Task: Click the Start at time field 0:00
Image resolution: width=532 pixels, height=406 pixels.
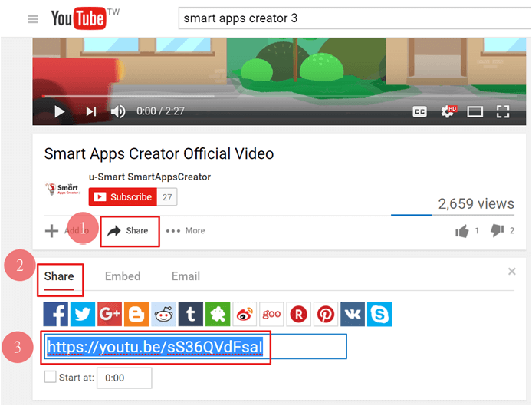Action: click(124, 378)
